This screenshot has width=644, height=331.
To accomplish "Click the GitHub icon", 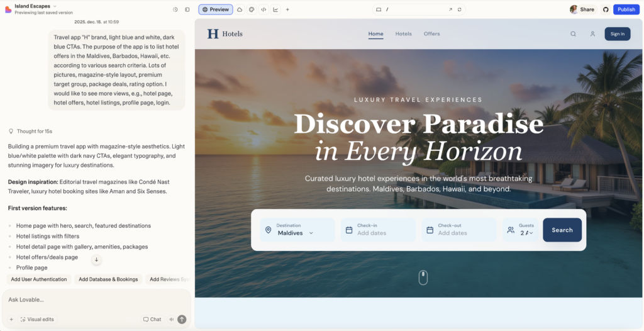I will (x=606, y=9).
